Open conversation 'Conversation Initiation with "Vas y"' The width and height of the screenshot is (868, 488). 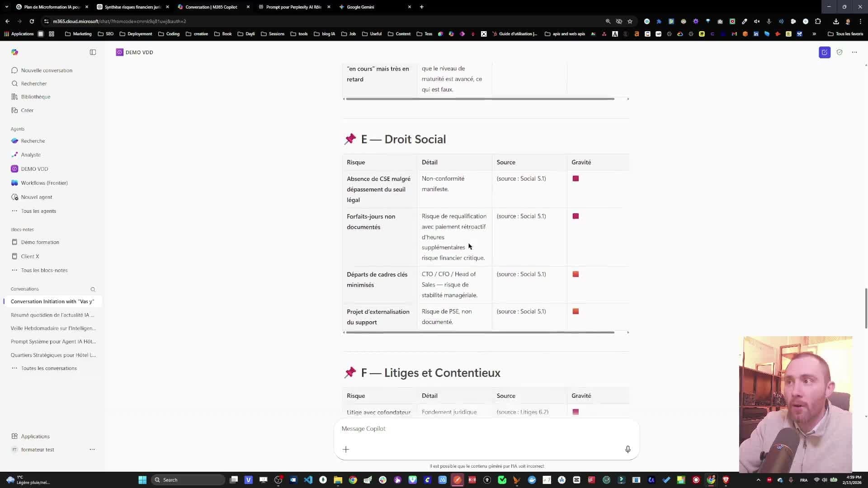52,301
